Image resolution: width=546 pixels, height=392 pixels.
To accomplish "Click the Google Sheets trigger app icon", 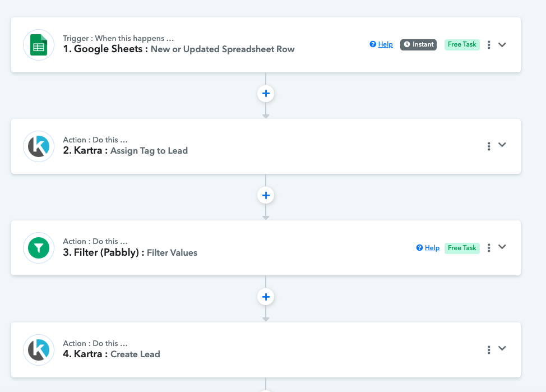I will click(39, 45).
